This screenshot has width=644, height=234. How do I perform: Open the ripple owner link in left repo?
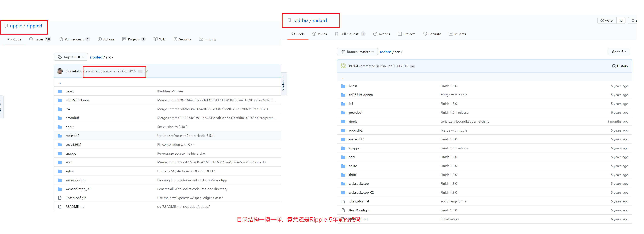click(16, 26)
